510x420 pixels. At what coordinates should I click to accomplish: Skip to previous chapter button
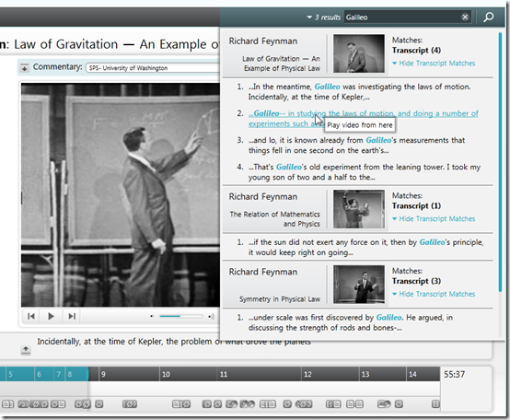pos(31,316)
